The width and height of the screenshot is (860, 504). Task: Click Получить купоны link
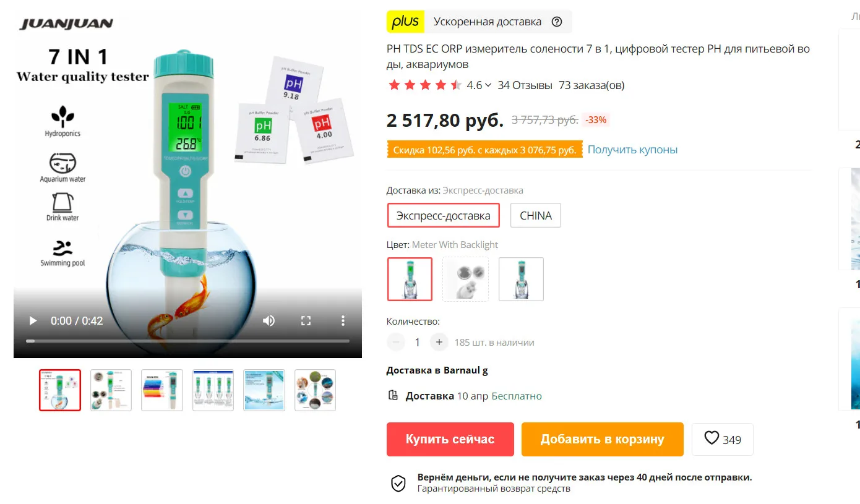coord(632,150)
